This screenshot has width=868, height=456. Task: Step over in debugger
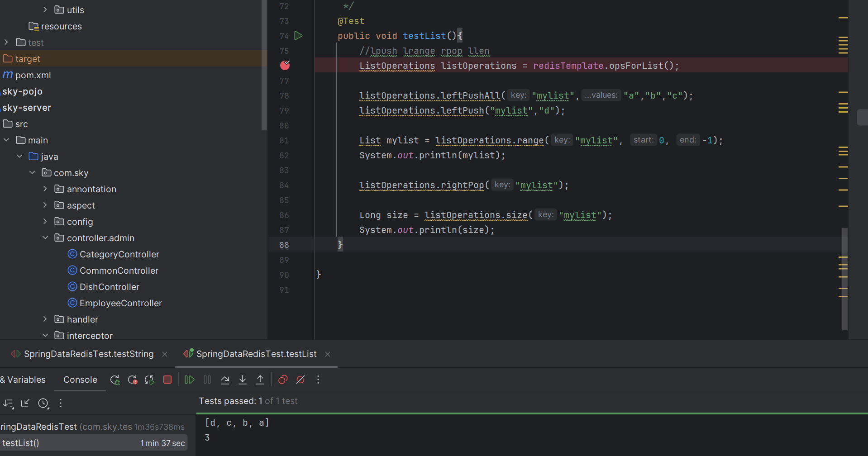click(225, 380)
